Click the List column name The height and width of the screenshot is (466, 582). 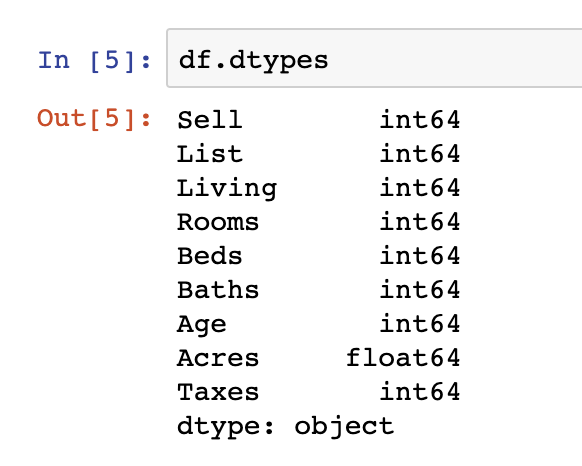[210, 154]
